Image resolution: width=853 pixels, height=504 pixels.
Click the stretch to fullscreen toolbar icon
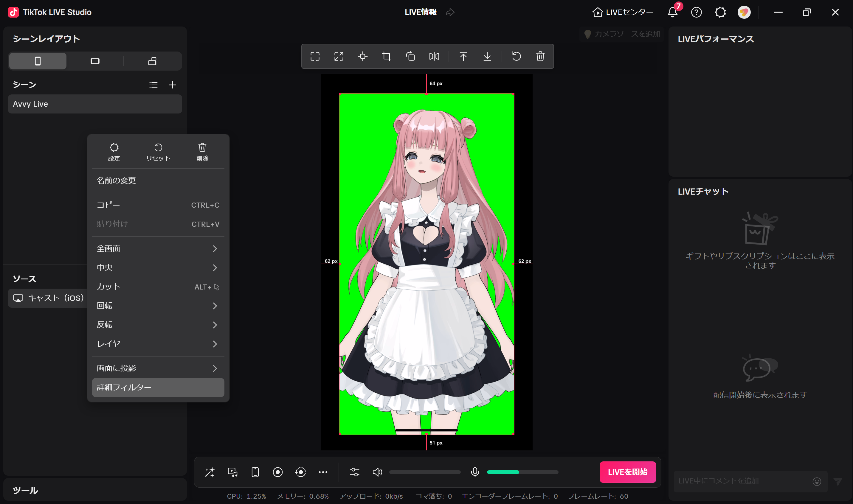point(339,56)
